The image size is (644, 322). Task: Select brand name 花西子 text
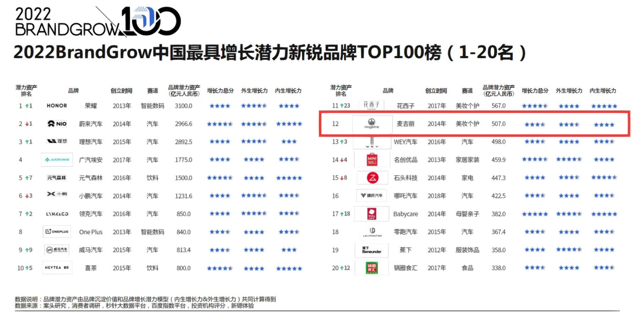pos(405,106)
